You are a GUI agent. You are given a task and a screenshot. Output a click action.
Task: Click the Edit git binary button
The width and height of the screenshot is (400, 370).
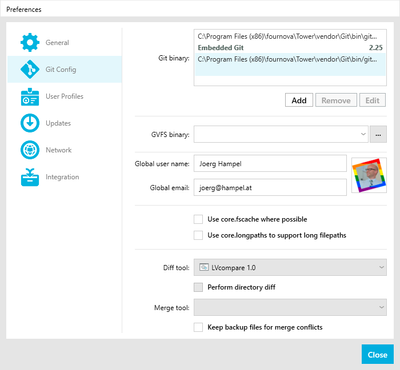click(x=372, y=100)
